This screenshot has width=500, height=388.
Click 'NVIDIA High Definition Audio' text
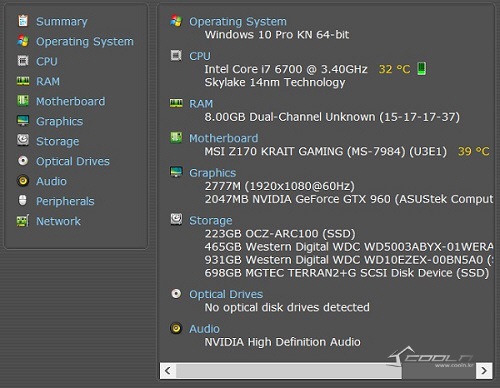pos(282,342)
